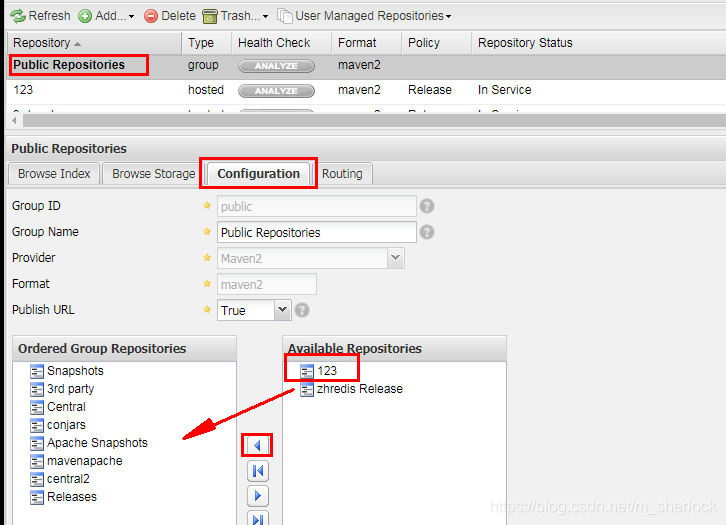The width and height of the screenshot is (726, 525).
Task: Switch to the Browse Storage tab
Action: (x=153, y=174)
